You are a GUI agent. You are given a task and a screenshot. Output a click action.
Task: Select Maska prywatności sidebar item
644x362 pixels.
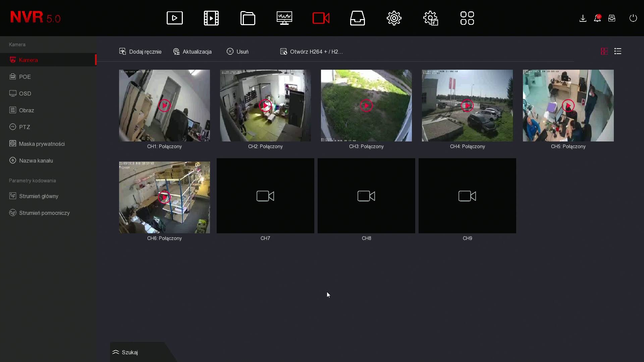coord(42,144)
